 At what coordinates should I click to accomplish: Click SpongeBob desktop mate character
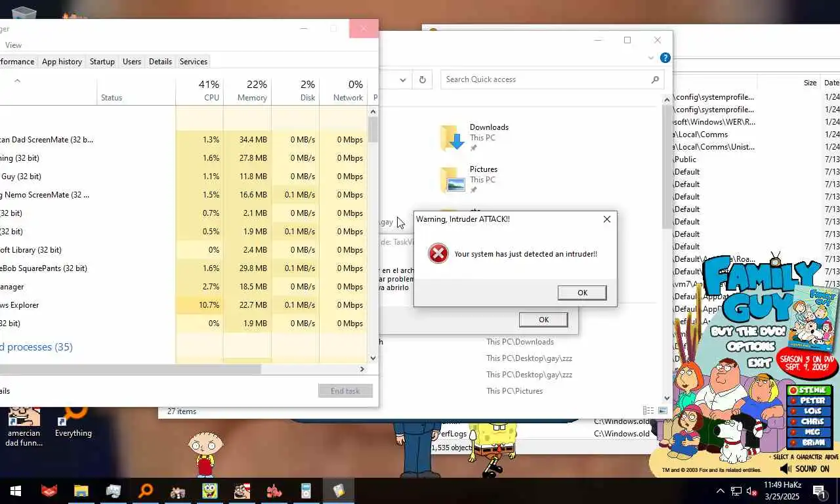494,451
